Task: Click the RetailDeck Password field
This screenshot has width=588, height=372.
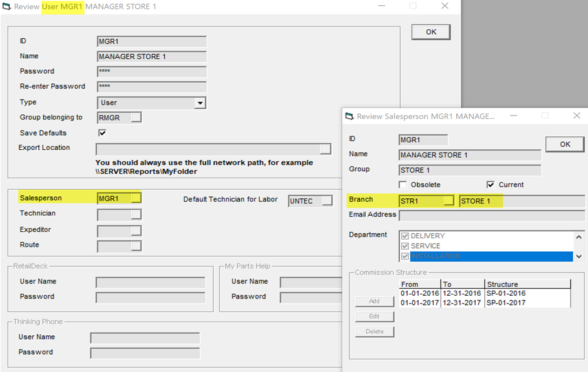Action: point(151,298)
